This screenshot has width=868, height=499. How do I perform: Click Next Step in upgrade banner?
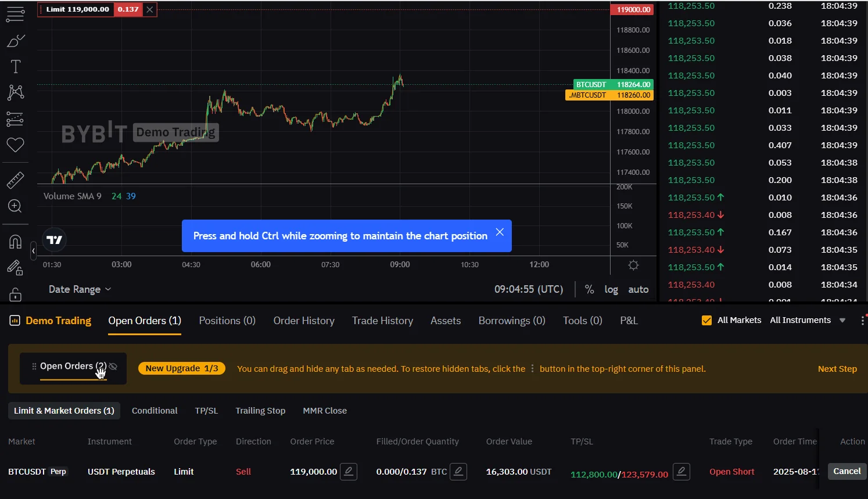pos(837,369)
